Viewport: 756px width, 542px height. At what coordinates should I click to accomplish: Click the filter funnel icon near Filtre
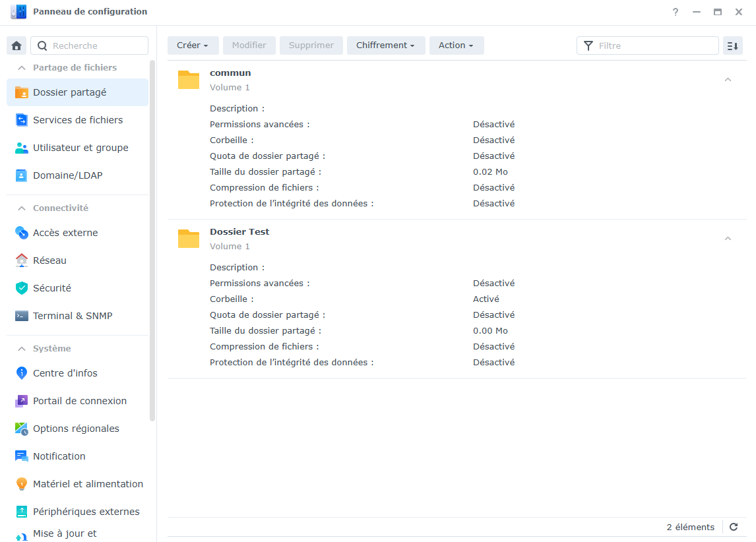pos(588,45)
